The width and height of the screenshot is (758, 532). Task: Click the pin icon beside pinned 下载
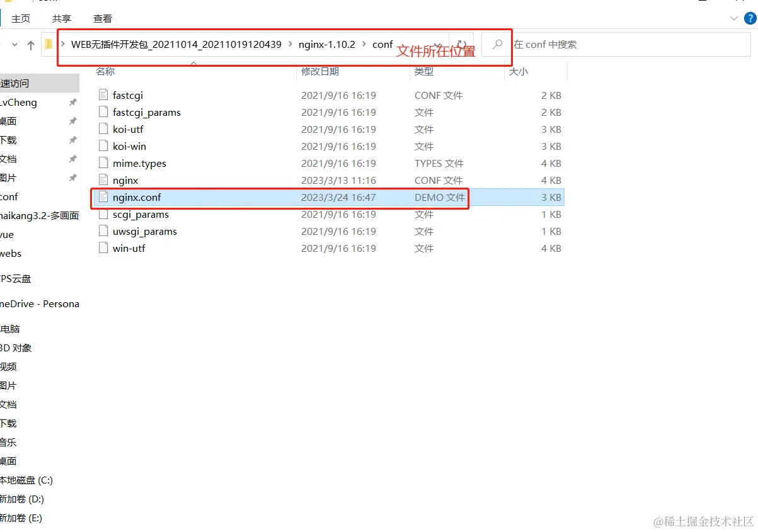pos(73,140)
